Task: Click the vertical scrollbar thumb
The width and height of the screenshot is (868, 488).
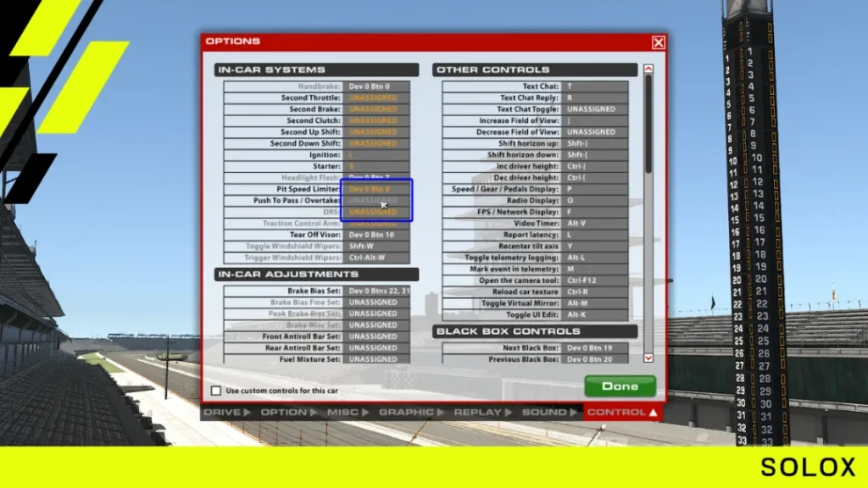Action: [x=648, y=123]
